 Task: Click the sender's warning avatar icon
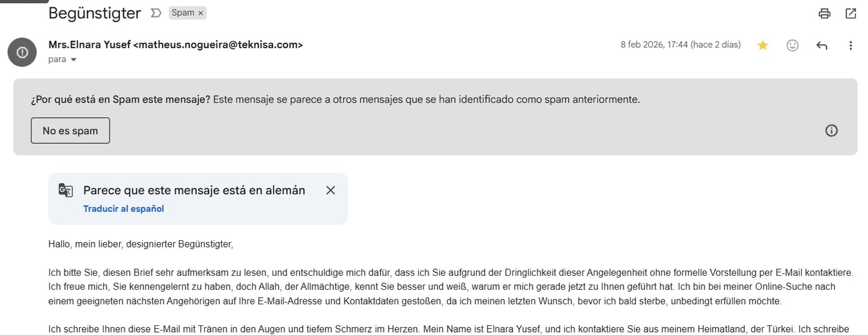[22, 52]
